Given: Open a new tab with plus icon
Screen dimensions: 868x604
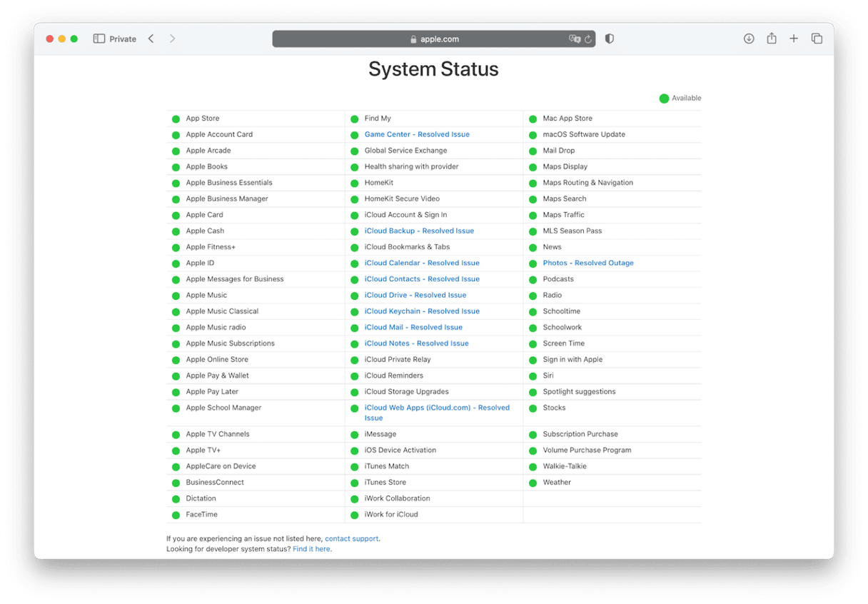Looking at the screenshot, I should tap(794, 39).
